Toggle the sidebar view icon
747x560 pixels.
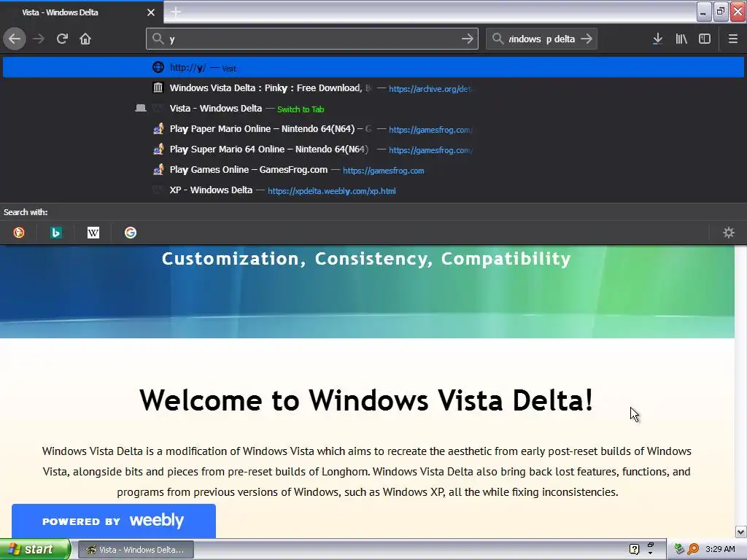tap(705, 39)
